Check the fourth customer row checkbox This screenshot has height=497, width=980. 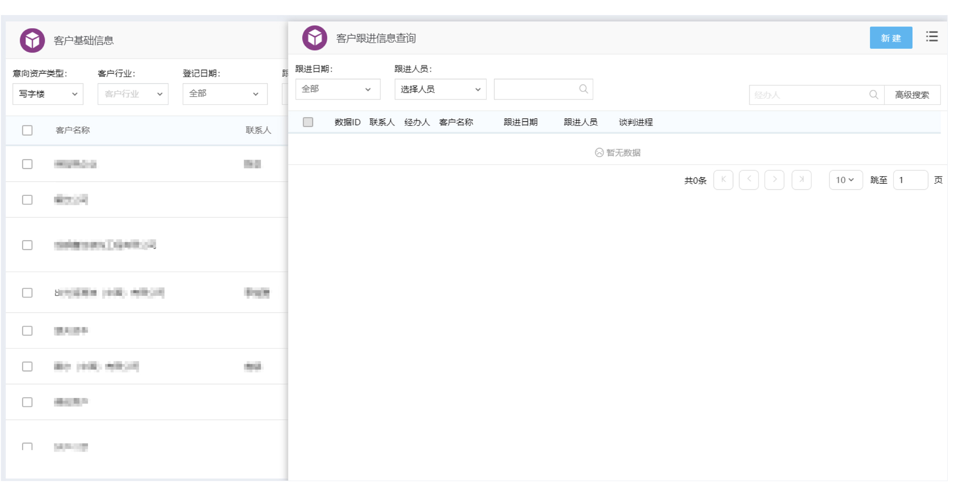coord(27,293)
